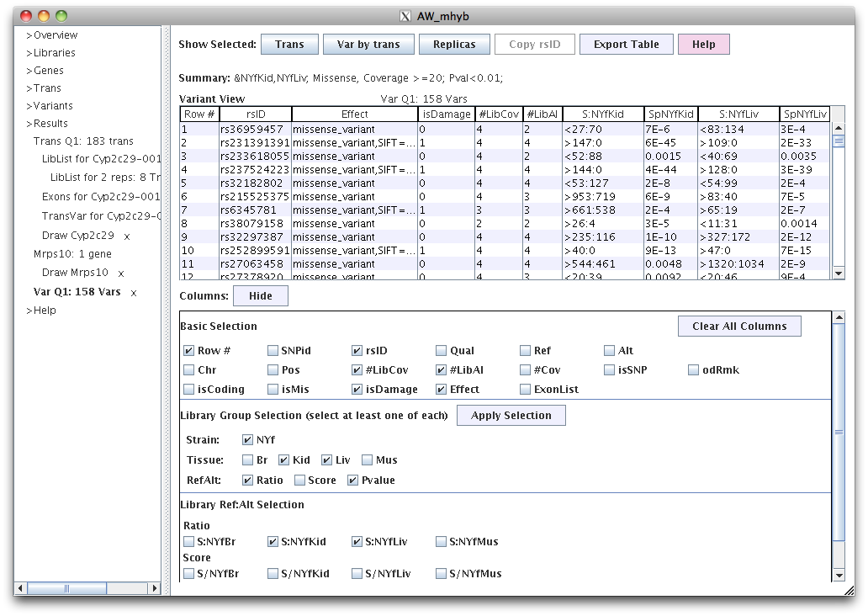Sort by the rsID column header

point(255,114)
